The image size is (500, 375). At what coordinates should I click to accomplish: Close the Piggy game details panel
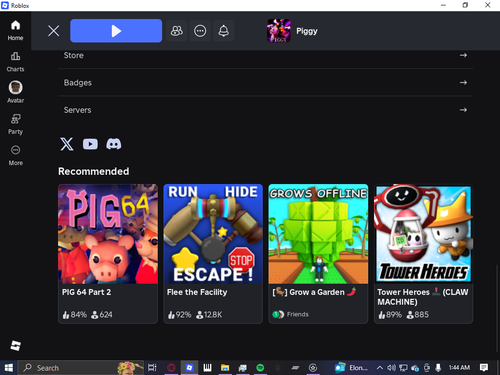click(x=53, y=31)
